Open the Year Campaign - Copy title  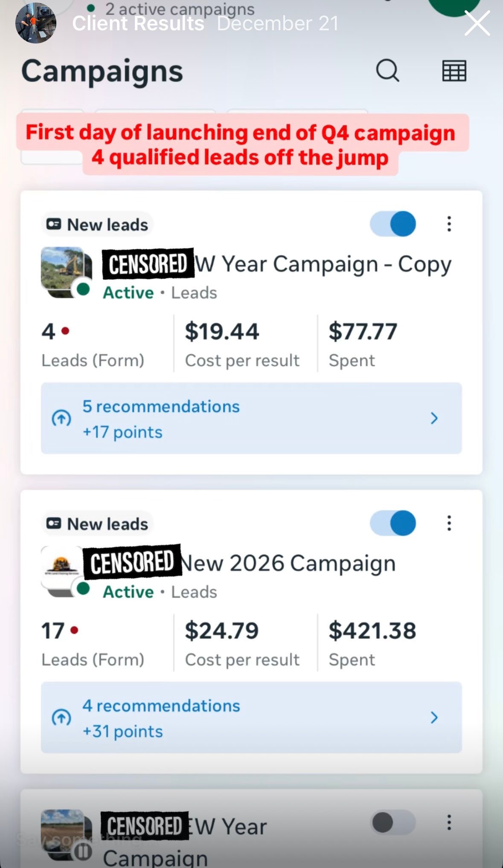click(323, 264)
